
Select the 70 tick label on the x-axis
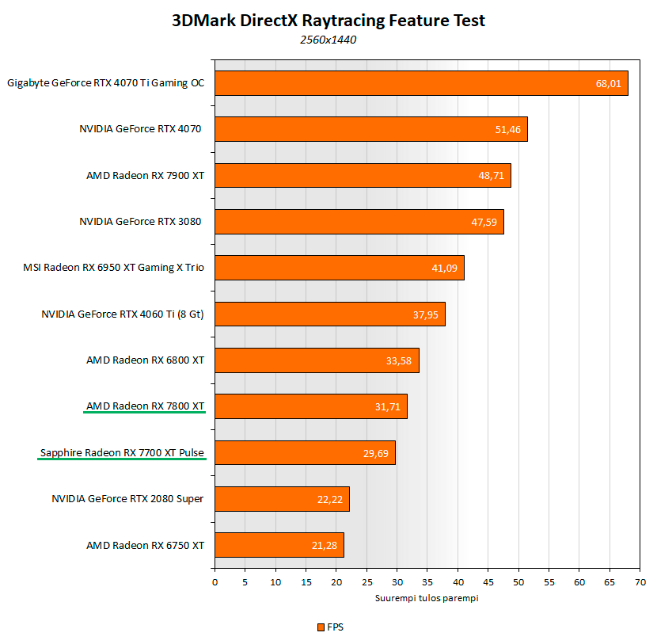pos(640,582)
